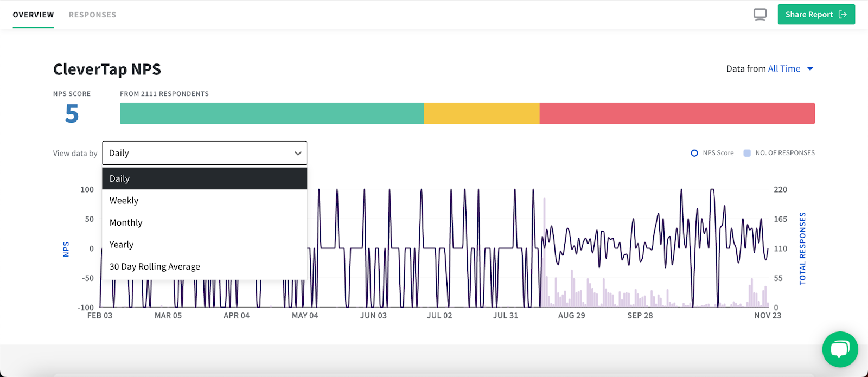Click the chevron in the Daily combo box

pos(298,154)
